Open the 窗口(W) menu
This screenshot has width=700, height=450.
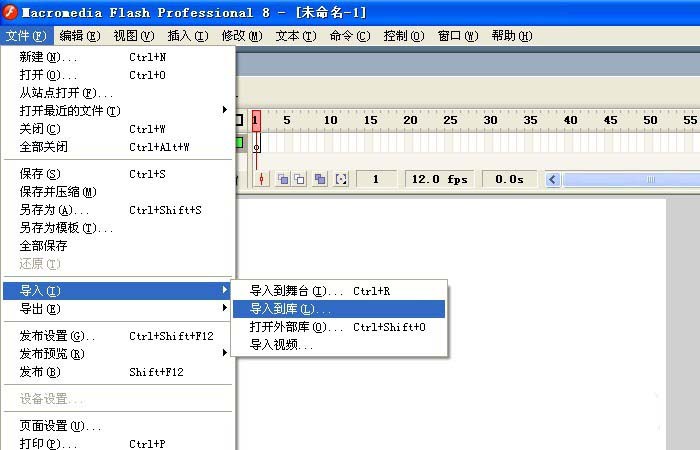[x=458, y=36]
